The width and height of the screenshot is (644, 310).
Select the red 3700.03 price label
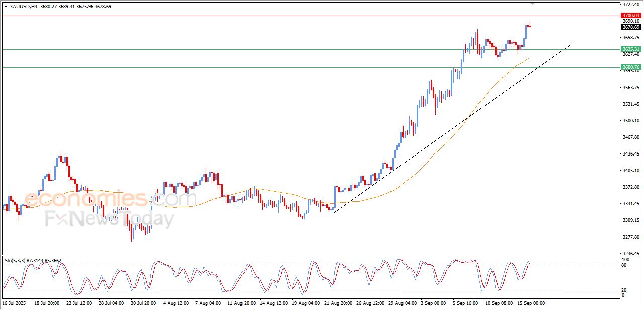630,16
